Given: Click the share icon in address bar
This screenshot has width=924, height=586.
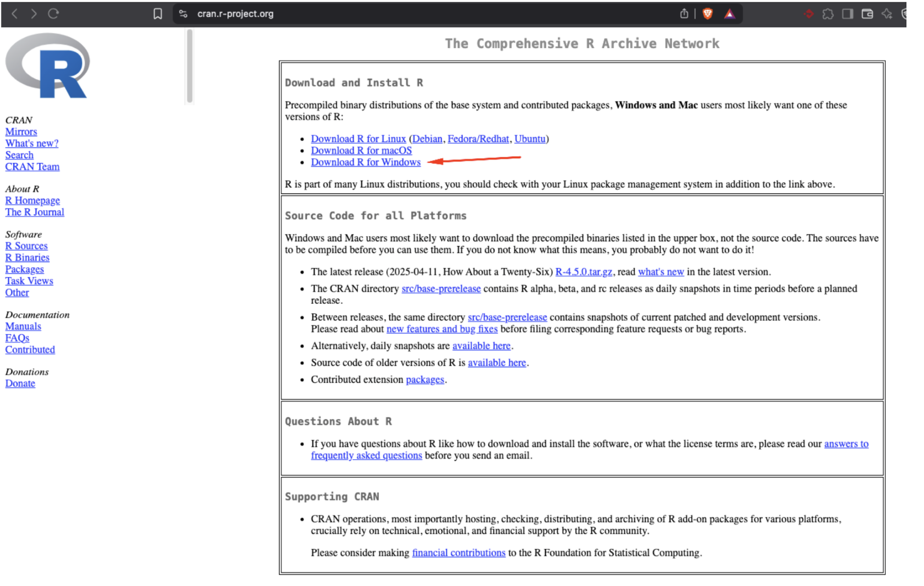Looking at the screenshot, I should point(684,14).
